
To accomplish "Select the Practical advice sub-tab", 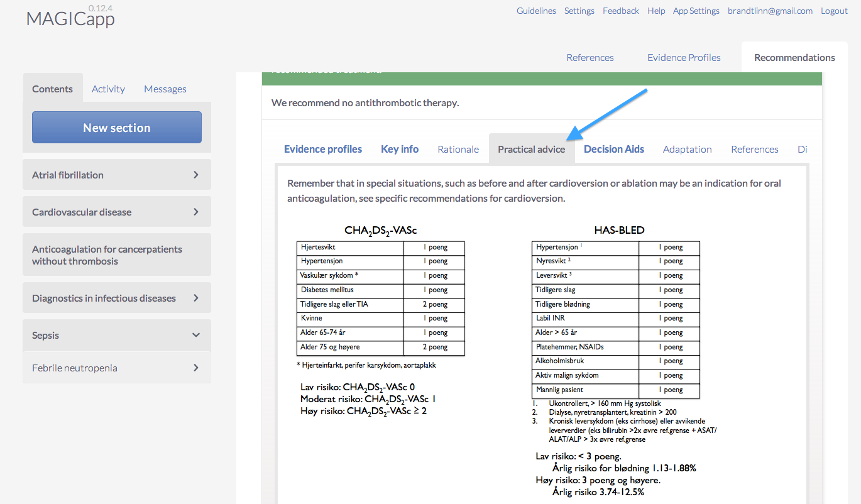I will tap(532, 149).
